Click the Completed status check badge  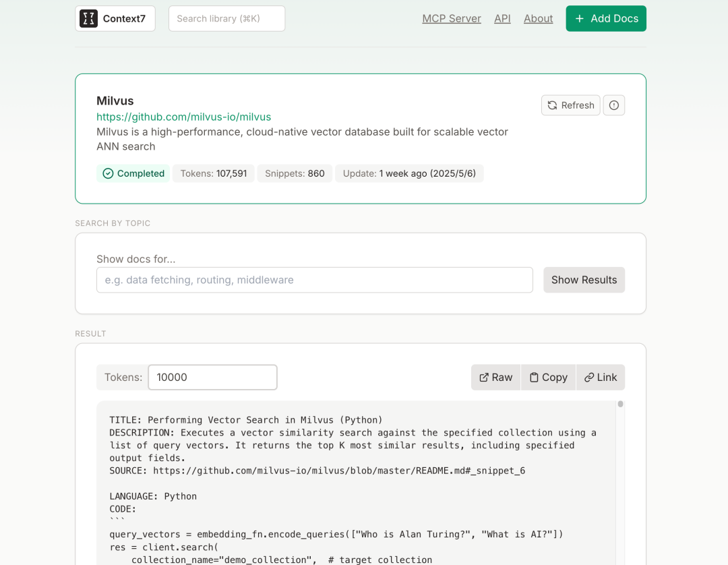(x=133, y=173)
